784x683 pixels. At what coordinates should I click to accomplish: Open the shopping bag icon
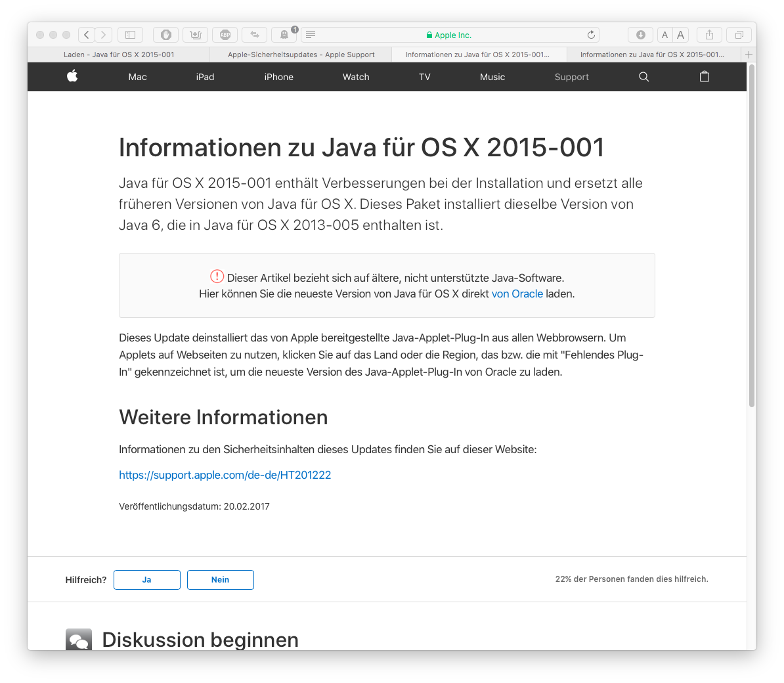tap(705, 76)
